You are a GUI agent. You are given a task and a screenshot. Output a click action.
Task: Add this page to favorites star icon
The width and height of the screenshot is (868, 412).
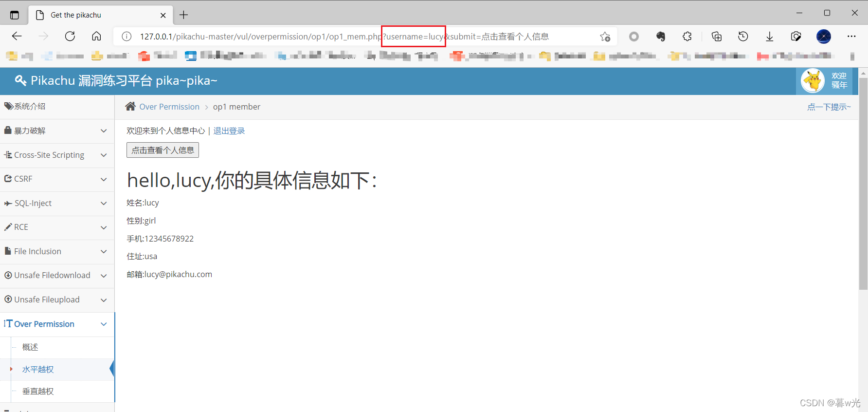[x=605, y=37]
